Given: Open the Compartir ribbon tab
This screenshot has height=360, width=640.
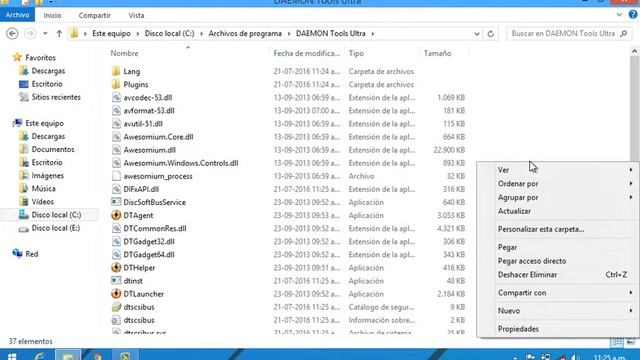Looking at the screenshot, I should (x=95, y=15).
